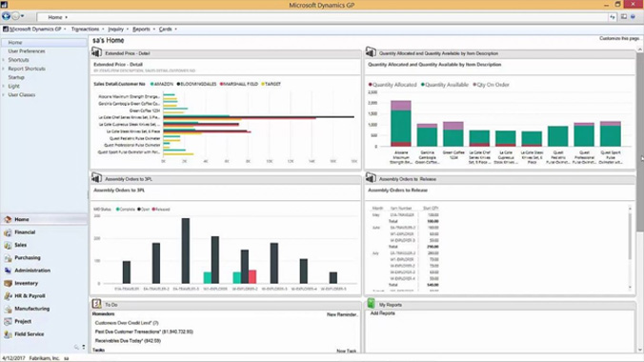Open the Administration module icon

(8, 271)
